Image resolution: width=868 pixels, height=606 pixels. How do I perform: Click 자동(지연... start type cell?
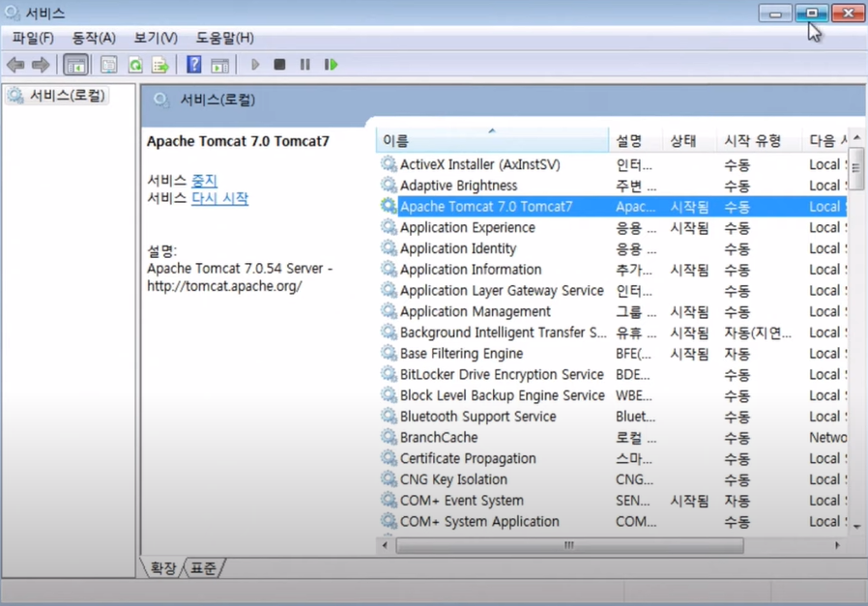pos(758,332)
